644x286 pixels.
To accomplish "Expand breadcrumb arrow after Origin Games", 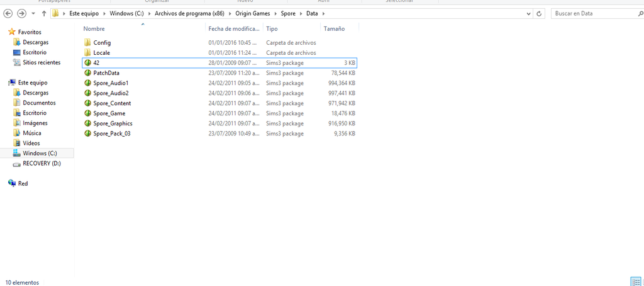I will (x=275, y=14).
